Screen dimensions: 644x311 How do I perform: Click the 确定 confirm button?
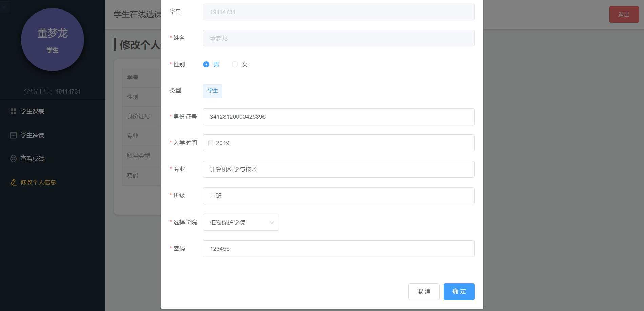[x=459, y=292]
